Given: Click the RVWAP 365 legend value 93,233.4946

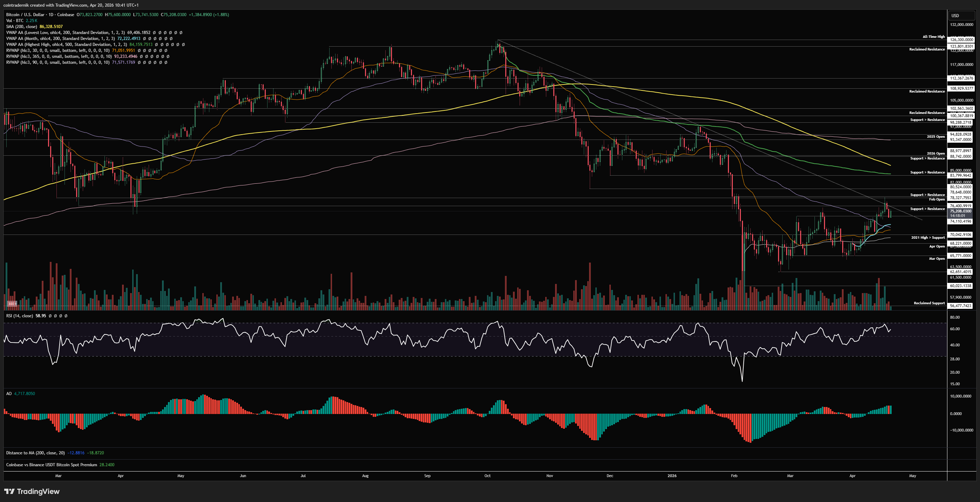Looking at the screenshot, I should [x=126, y=56].
